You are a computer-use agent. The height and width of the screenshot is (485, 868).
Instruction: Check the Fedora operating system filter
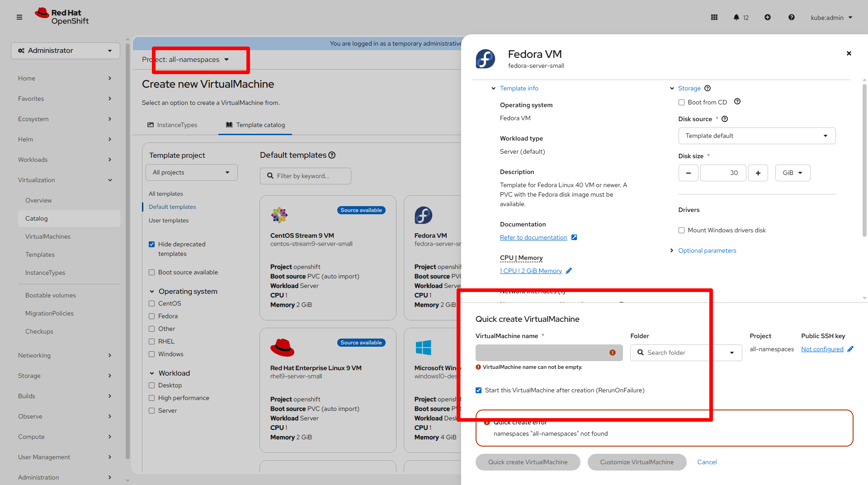[x=152, y=316]
